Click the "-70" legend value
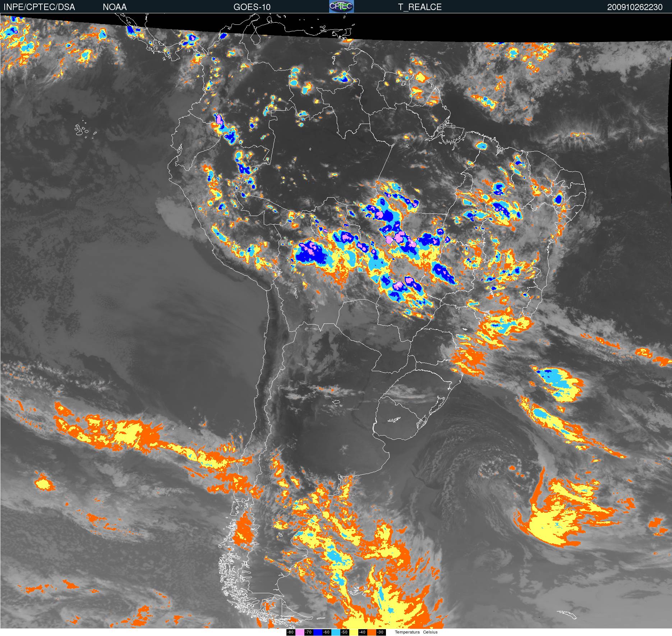 309,632
